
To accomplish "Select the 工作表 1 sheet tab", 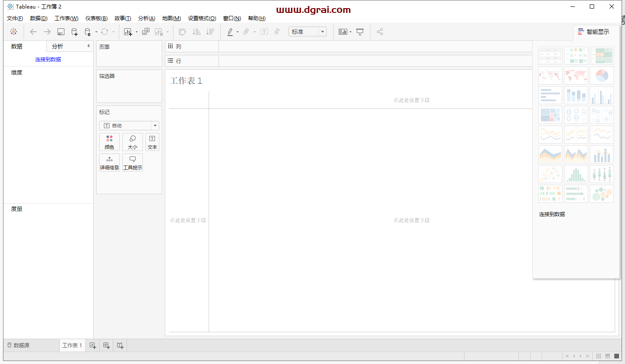I will [72, 346].
